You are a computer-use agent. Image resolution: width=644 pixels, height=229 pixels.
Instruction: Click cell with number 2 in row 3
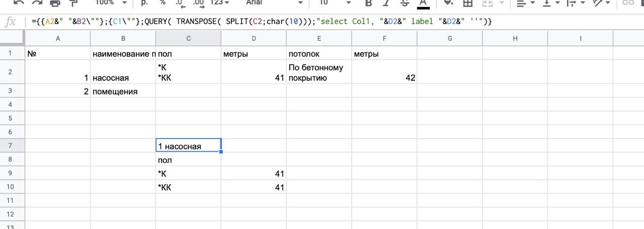pos(58,92)
